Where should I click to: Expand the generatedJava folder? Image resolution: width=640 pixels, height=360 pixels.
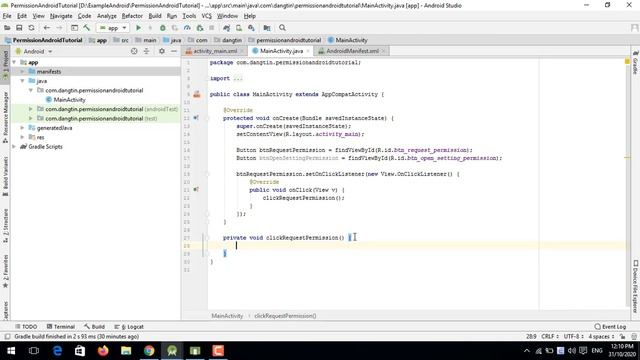[22, 128]
